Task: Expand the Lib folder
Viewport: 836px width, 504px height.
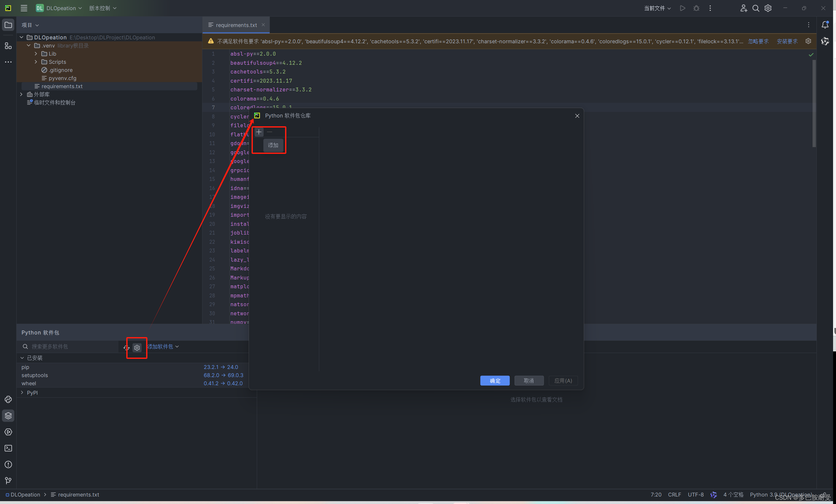Action: tap(36, 54)
